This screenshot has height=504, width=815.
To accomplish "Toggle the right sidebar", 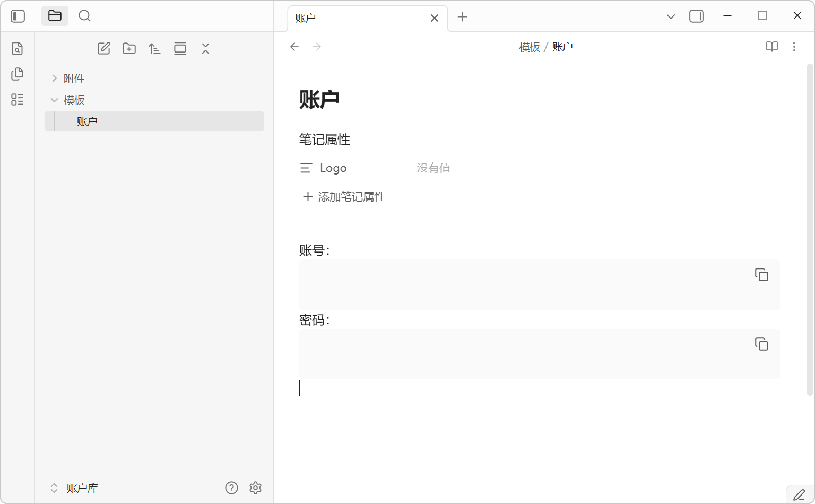I will point(696,16).
